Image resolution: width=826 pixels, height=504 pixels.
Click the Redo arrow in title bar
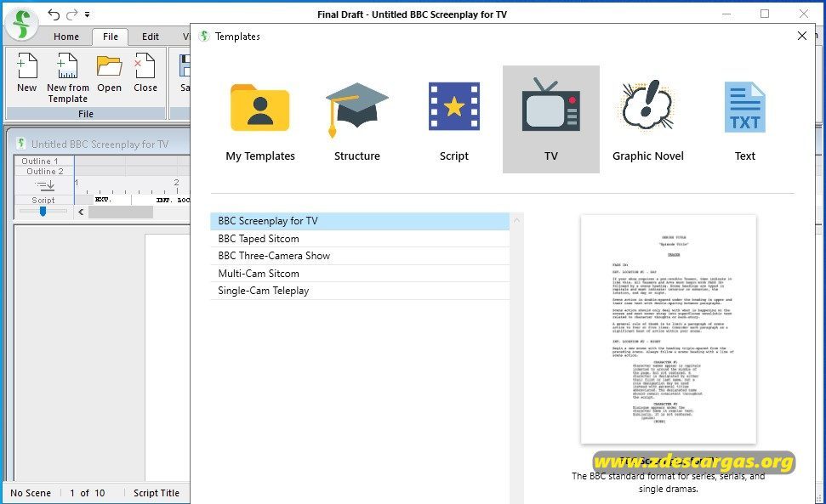(71, 14)
